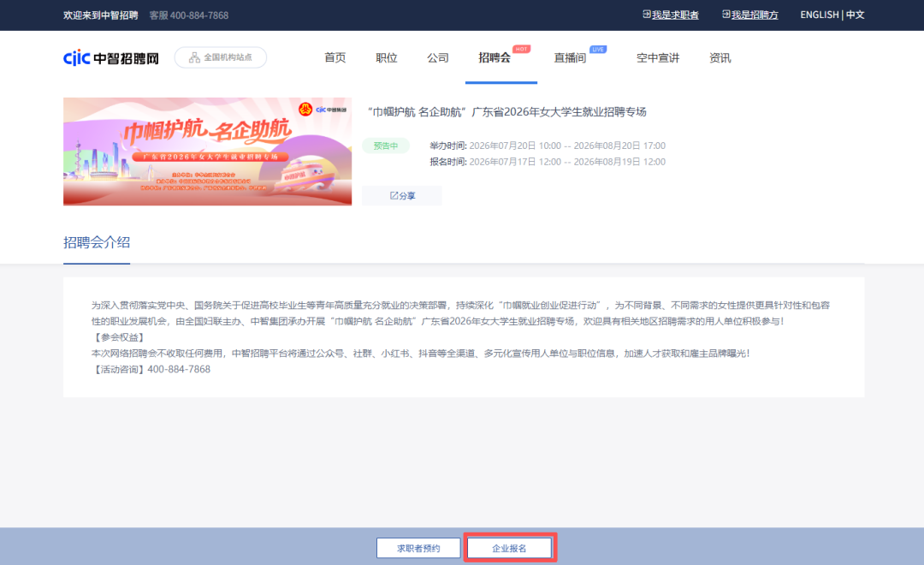Open the 公司 nav item
The width and height of the screenshot is (924, 565).
click(438, 58)
